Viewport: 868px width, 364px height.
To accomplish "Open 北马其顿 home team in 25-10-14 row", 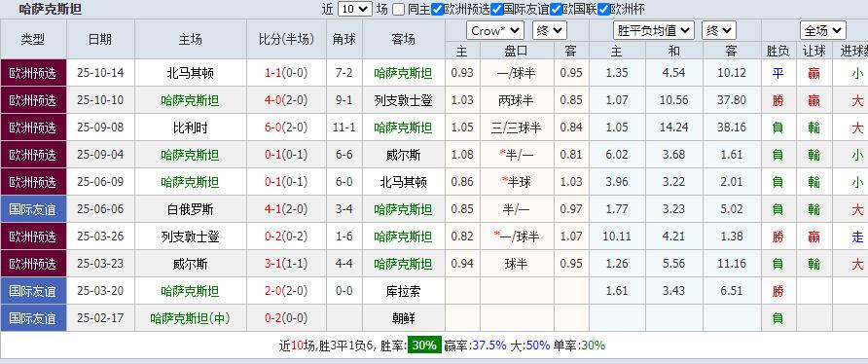I will (x=190, y=73).
